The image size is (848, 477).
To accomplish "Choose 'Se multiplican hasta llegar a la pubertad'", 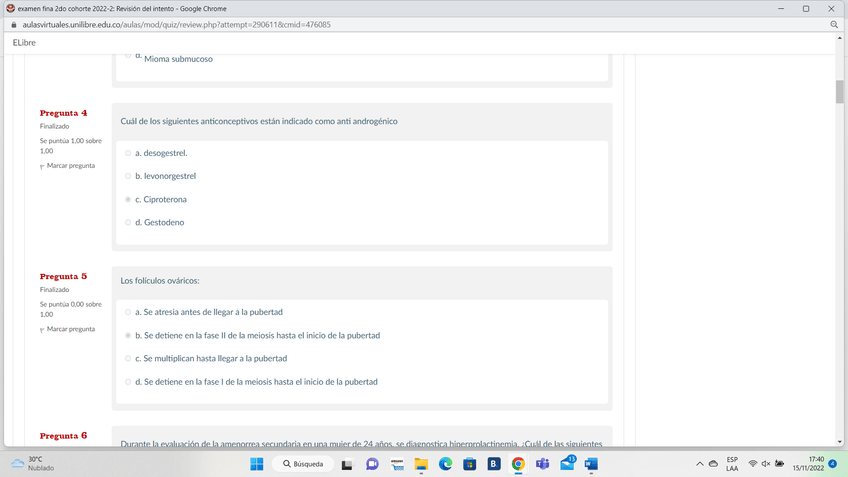I will (128, 359).
